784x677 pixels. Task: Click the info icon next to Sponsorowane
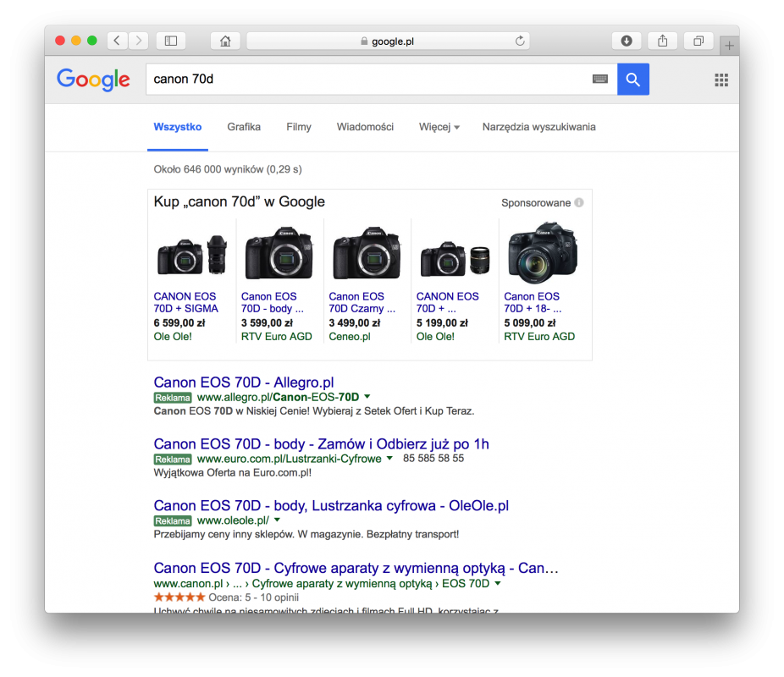click(579, 202)
